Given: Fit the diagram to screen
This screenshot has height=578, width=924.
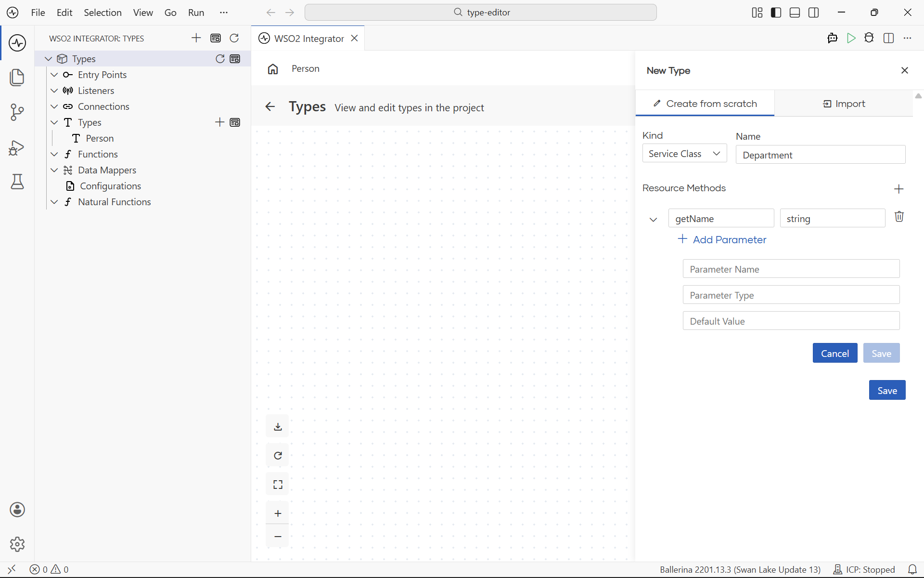Looking at the screenshot, I should click(x=278, y=485).
